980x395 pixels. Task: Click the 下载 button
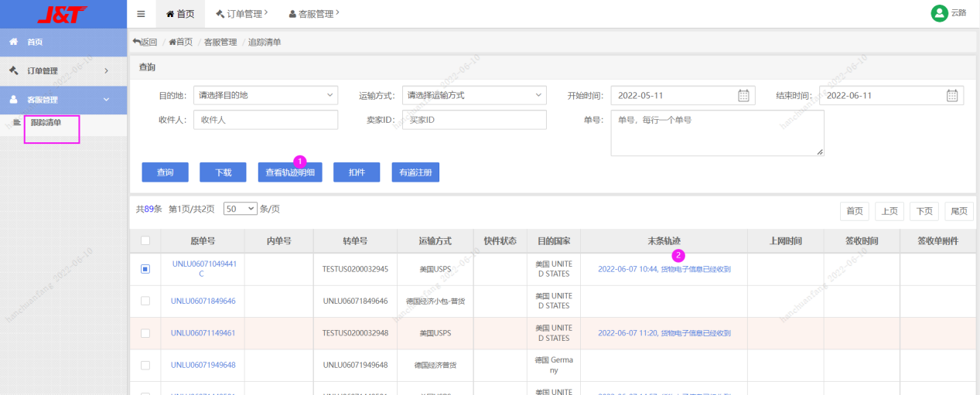pyautogui.click(x=223, y=172)
